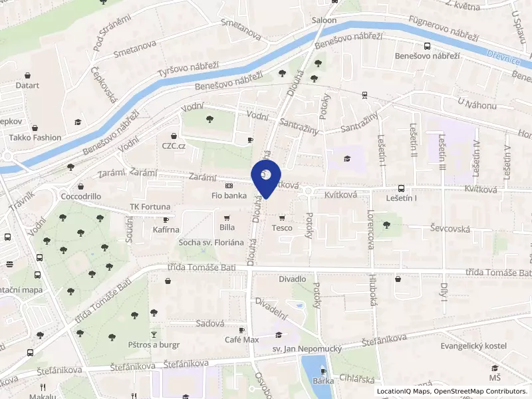
Task: Click the Lešetín I bus stop icon
Action: [401, 188]
